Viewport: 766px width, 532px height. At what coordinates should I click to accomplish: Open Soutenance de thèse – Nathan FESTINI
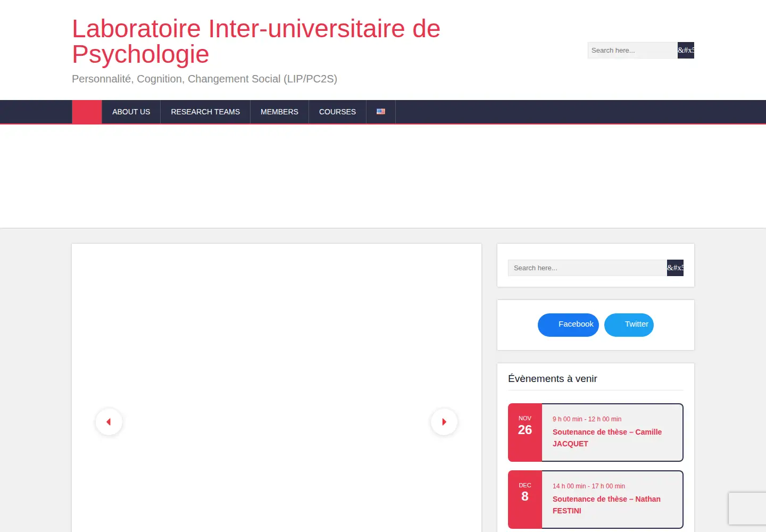tap(606, 505)
